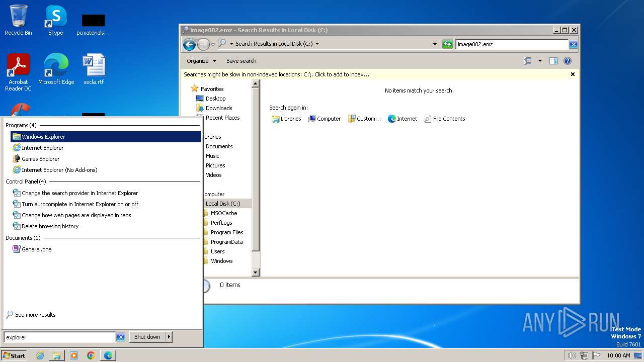Open recent pages dropdown arrow

(213, 44)
